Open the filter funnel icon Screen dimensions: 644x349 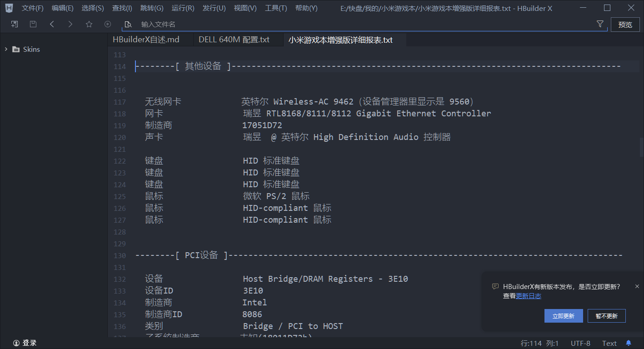click(x=600, y=24)
